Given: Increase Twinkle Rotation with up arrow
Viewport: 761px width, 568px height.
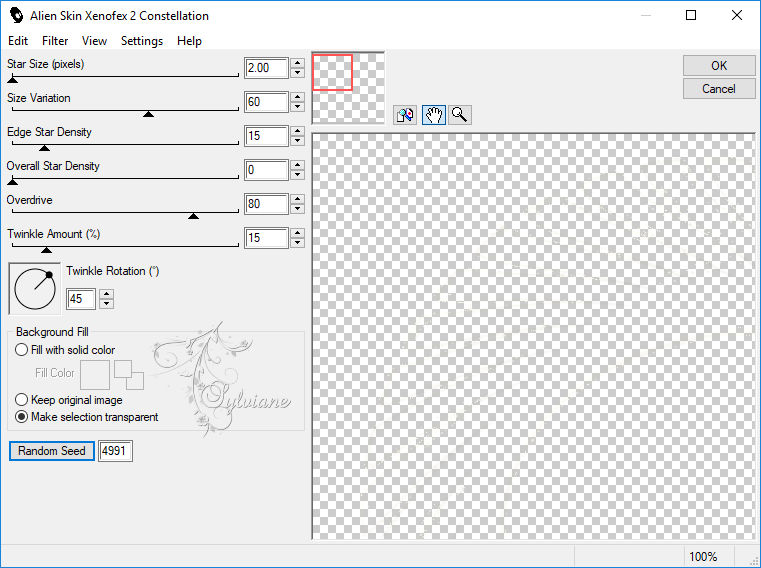Looking at the screenshot, I should [x=107, y=294].
